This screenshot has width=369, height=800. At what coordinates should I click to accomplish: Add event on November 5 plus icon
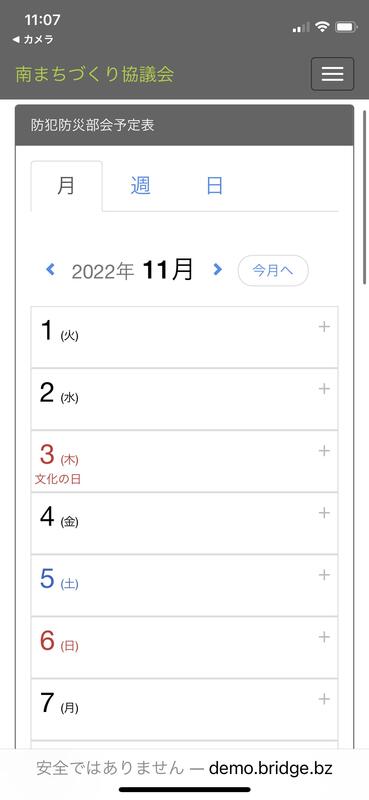[x=324, y=575]
